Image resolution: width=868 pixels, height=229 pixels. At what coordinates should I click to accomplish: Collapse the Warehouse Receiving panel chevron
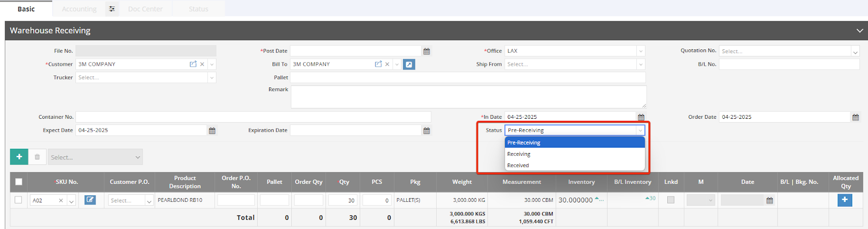click(859, 30)
